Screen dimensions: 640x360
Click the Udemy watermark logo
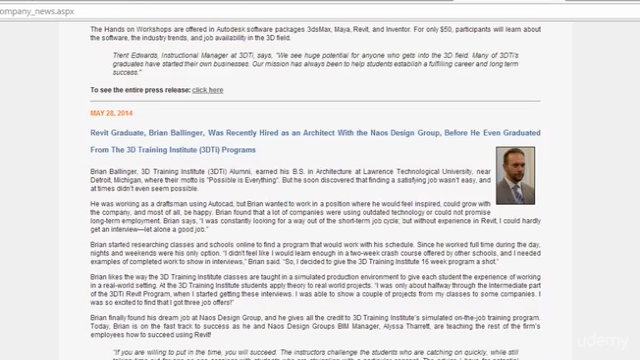coord(602,341)
